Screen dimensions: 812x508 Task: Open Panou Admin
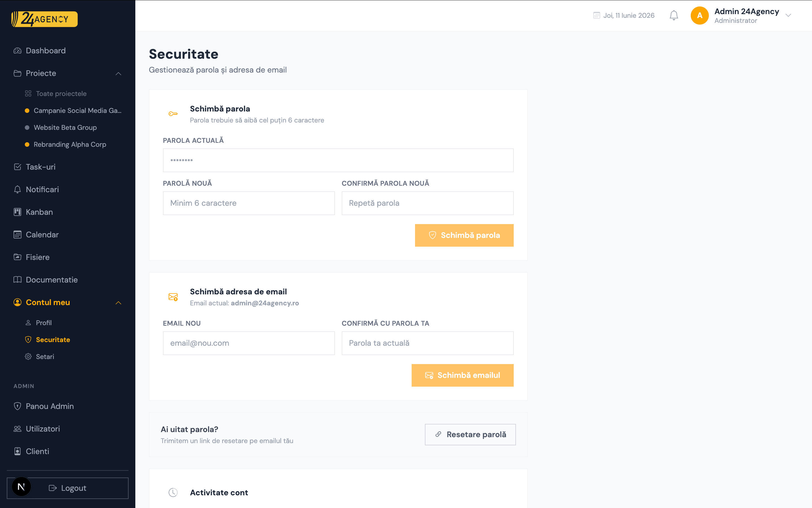click(68, 406)
